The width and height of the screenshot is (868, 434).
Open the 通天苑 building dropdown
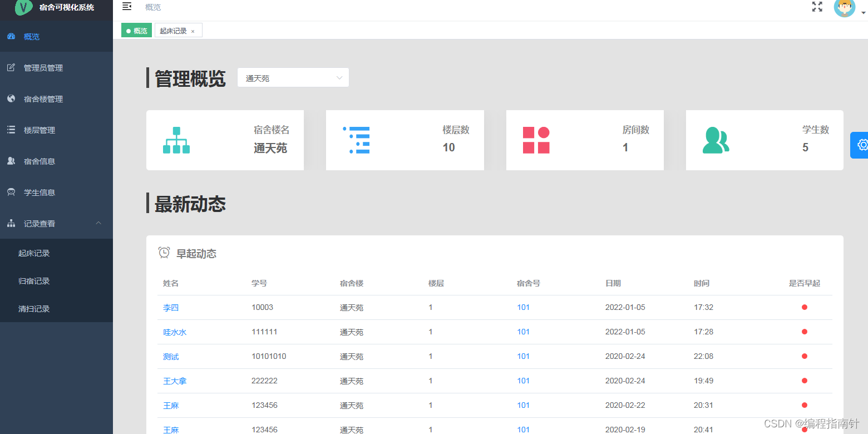tap(293, 78)
